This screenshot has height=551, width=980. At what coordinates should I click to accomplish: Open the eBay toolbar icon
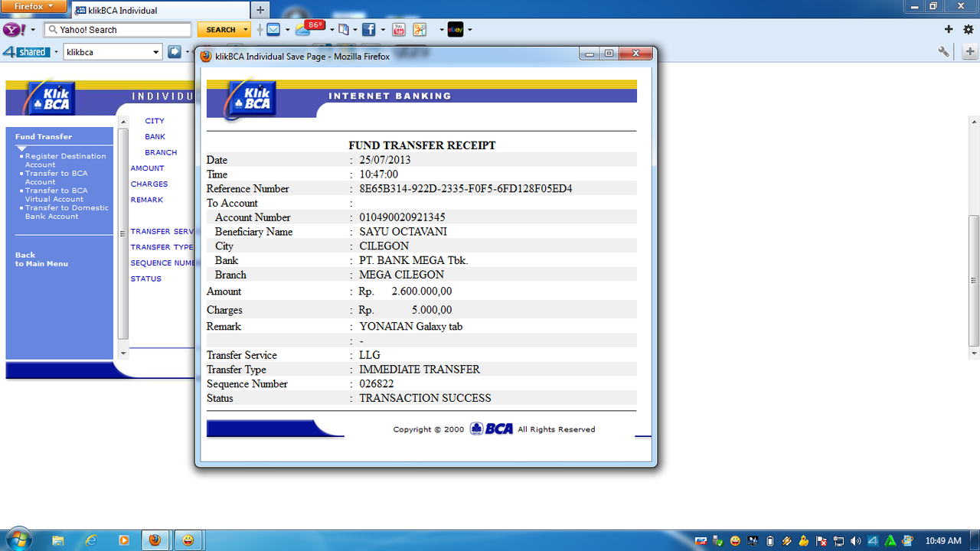(x=455, y=30)
